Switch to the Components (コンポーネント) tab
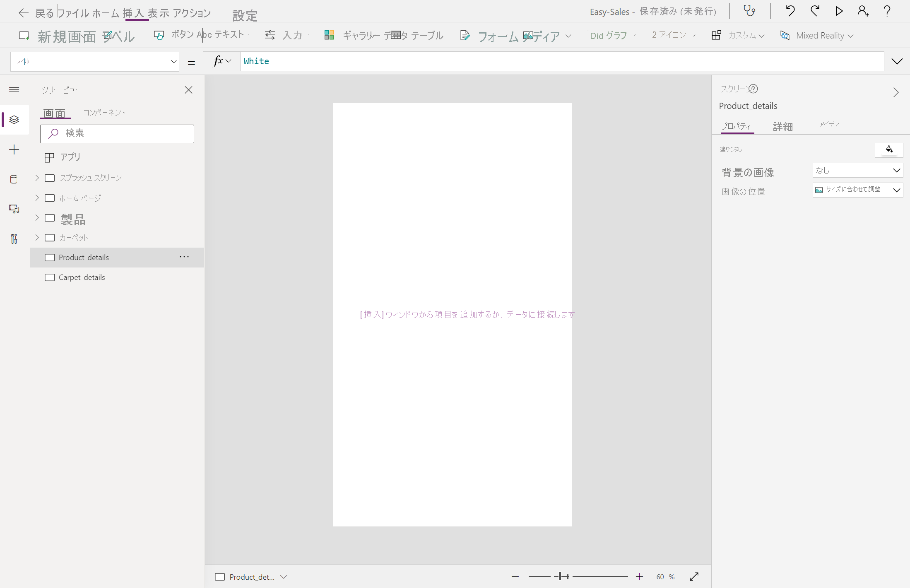The image size is (910, 588). tap(104, 112)
